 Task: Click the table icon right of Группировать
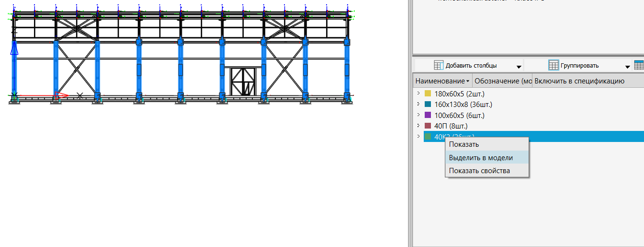639,65
